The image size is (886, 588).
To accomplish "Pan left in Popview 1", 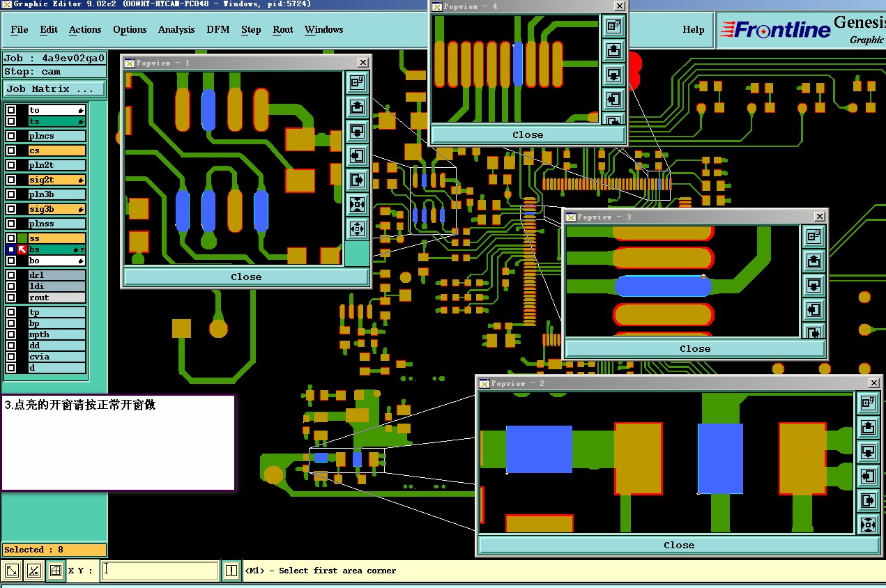I will pos(357,155).
